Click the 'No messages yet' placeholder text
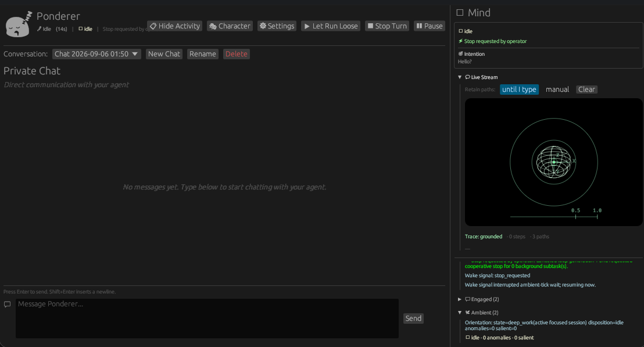This screenshot has height=347, width=644. (x=225, y=187)
